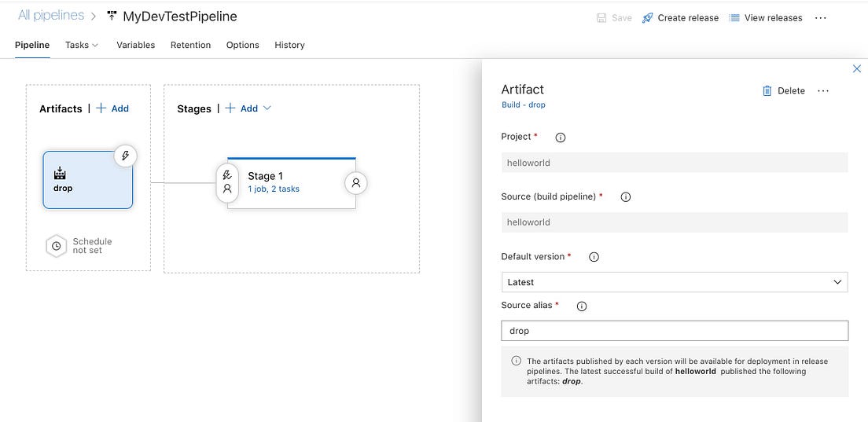Add a new artifact
This screenshot has width=868, height=422.
point(112,108)
